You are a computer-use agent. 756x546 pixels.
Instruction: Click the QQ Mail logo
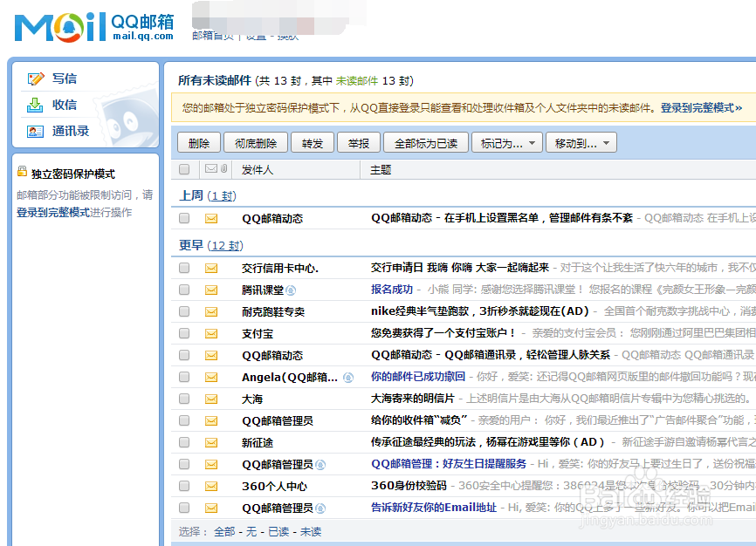(94, 27)
